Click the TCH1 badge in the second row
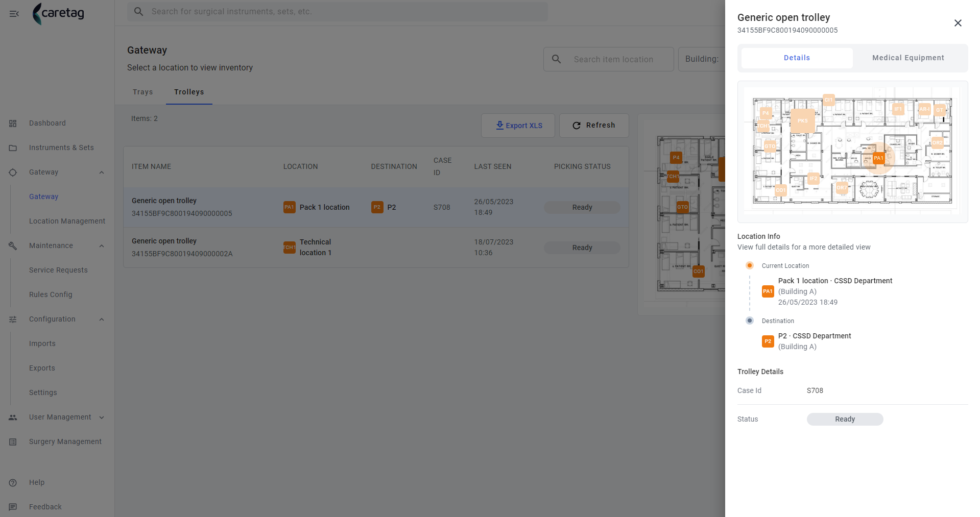Viewport: 980px width, 517px height. pos(290,248)
